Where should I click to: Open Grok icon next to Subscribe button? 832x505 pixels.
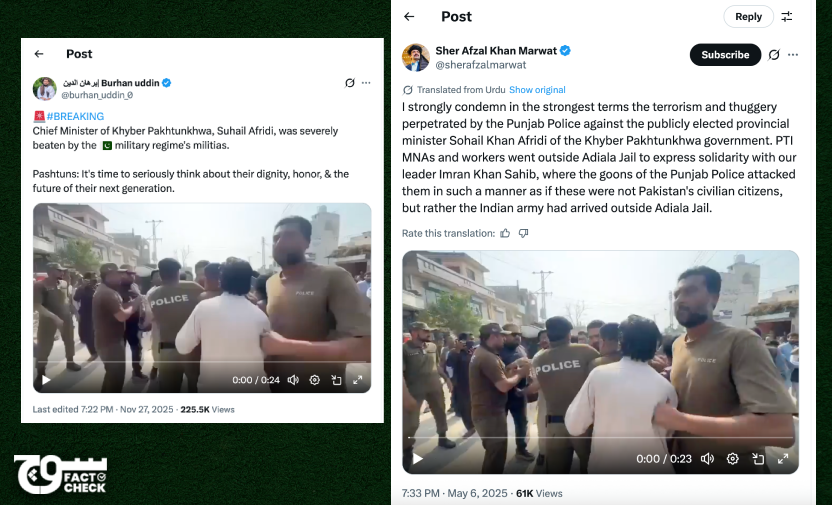tap(774, 55)
